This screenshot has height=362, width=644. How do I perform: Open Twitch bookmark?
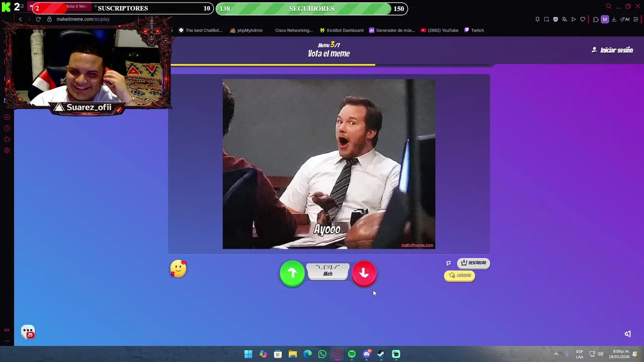pyautogui.click(x=474, y=30)
